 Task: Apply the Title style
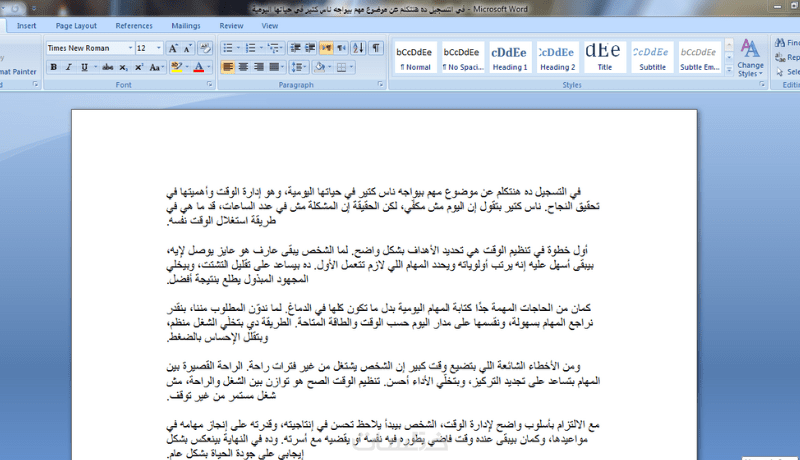604,58
